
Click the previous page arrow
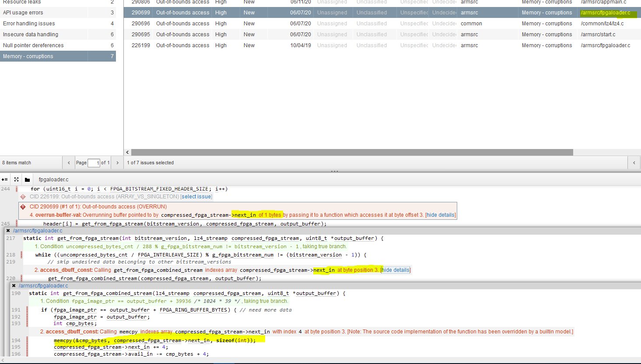68,162
